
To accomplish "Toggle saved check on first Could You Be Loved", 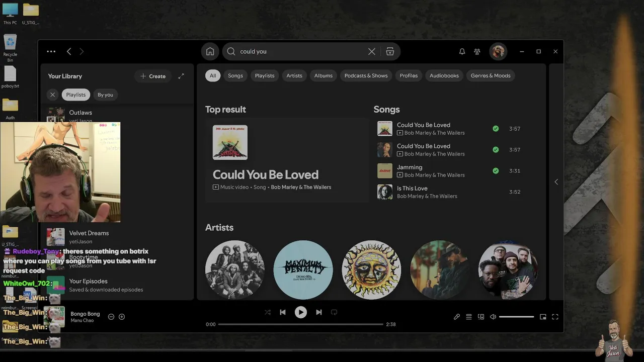I will [496, 129].
